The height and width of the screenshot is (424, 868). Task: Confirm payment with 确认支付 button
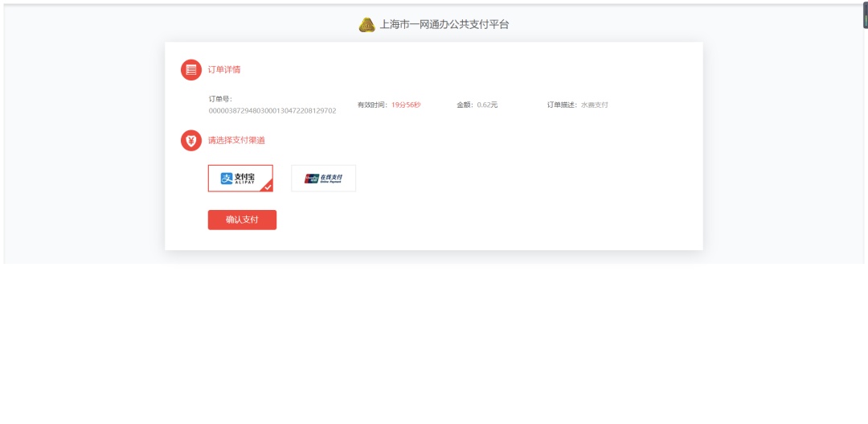click(x=242, y=220)
